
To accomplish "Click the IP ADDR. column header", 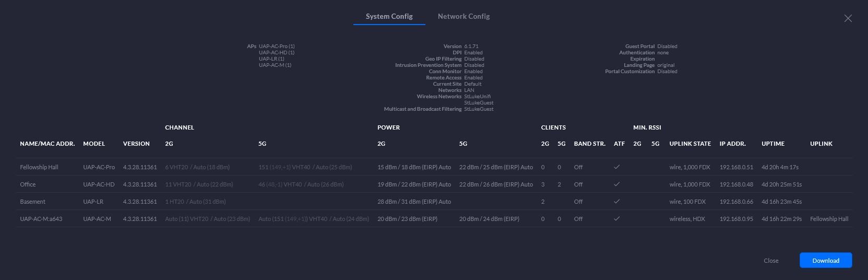I will point(732,144).
